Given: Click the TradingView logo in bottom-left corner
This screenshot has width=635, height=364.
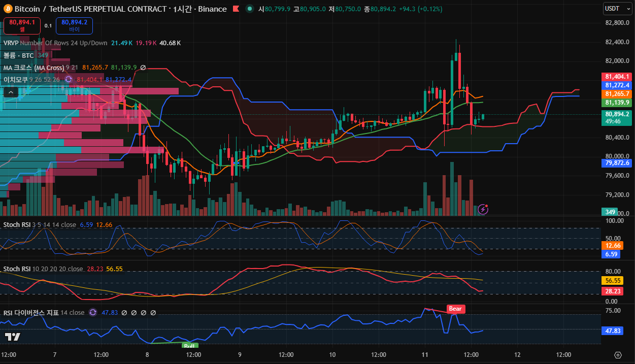Looking at the screenshot, I should [x=13, y=337].
